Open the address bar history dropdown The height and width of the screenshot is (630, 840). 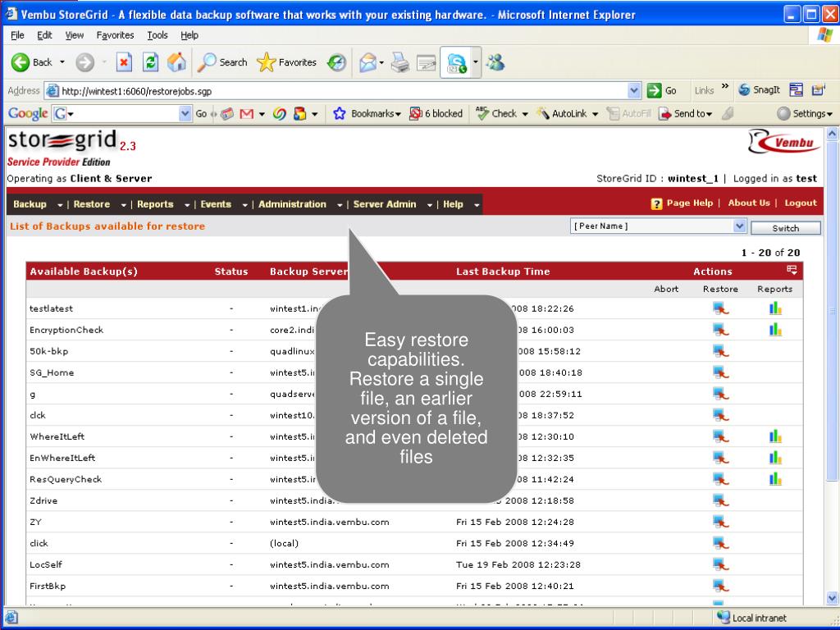[634, 90]
